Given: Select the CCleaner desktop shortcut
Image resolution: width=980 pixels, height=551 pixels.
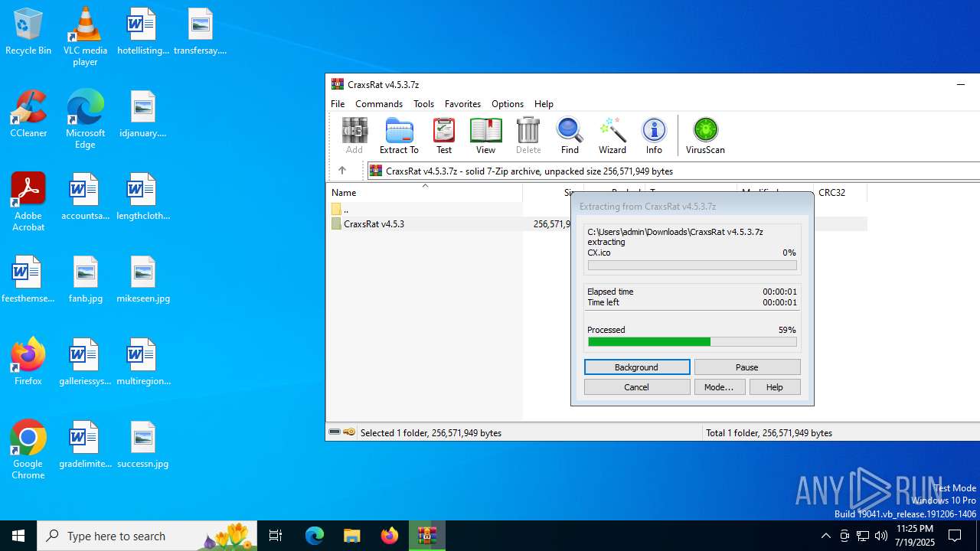Looking at the screenshot, I should tap(28, 114).
